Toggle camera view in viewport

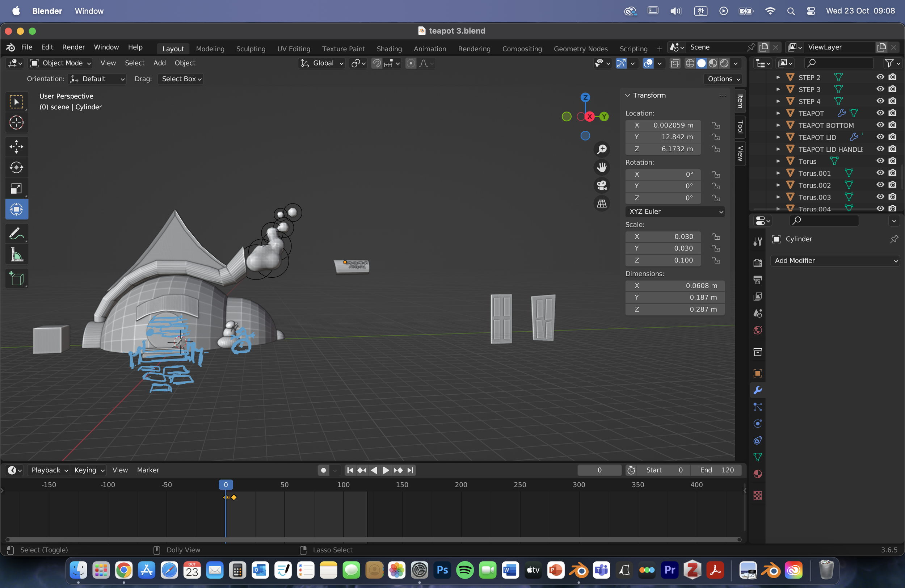[602, 185]
